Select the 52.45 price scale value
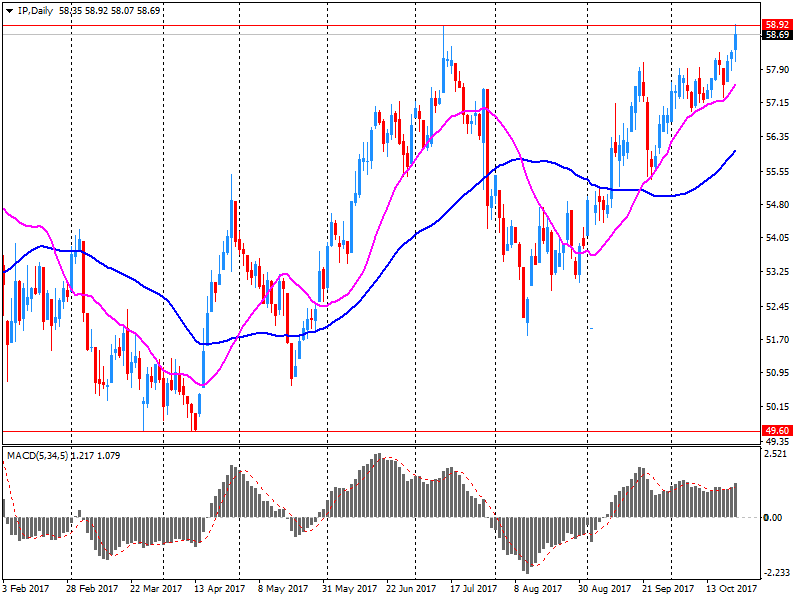Image resolution: width=800 pixels, height=600 pixels. (778, 307)
